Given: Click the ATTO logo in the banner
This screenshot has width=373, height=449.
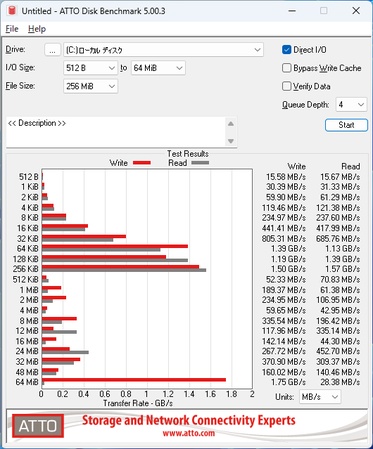Looking at the screenshot, I should point(38,426).
